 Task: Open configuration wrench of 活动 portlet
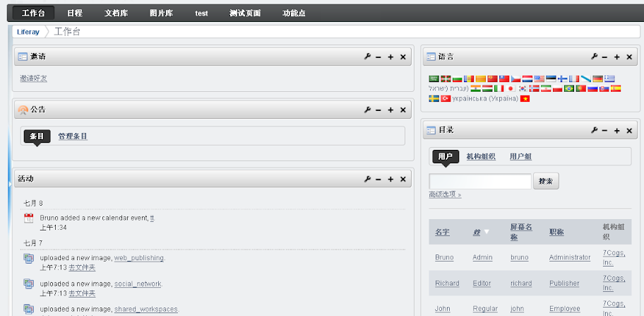point(367,179)
